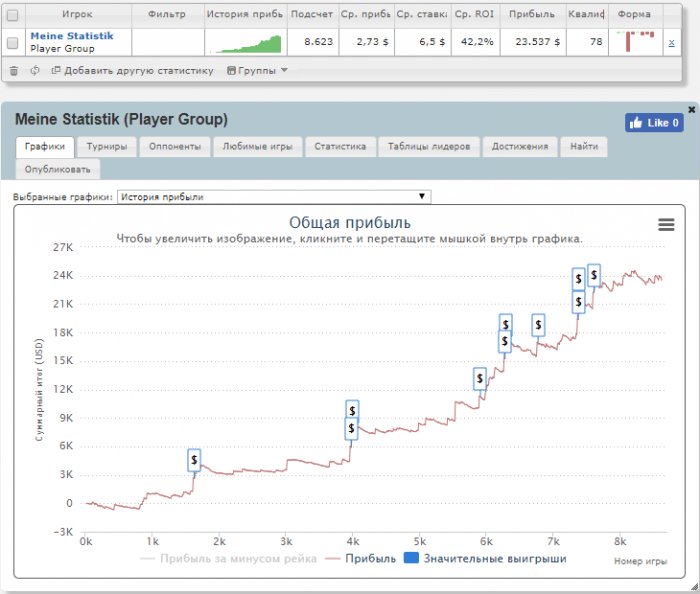The width and height of the screenshot is (700, 594).
Task: Click the Facebook Like button
Action: [x=654, y=123]
